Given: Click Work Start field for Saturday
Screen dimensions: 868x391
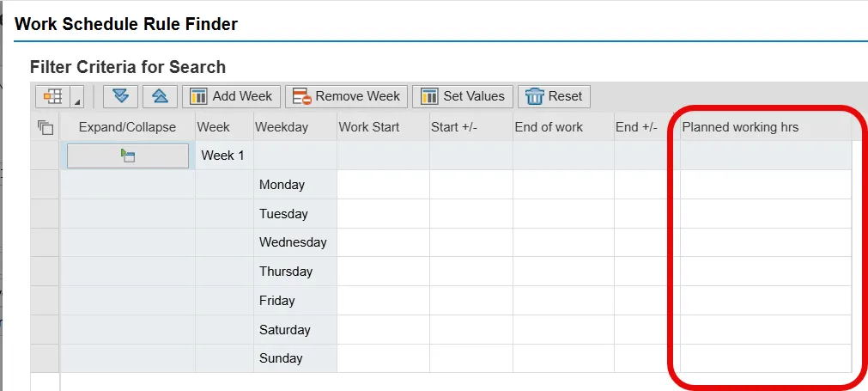Looking at the screenshot, I should coord(383,330).
